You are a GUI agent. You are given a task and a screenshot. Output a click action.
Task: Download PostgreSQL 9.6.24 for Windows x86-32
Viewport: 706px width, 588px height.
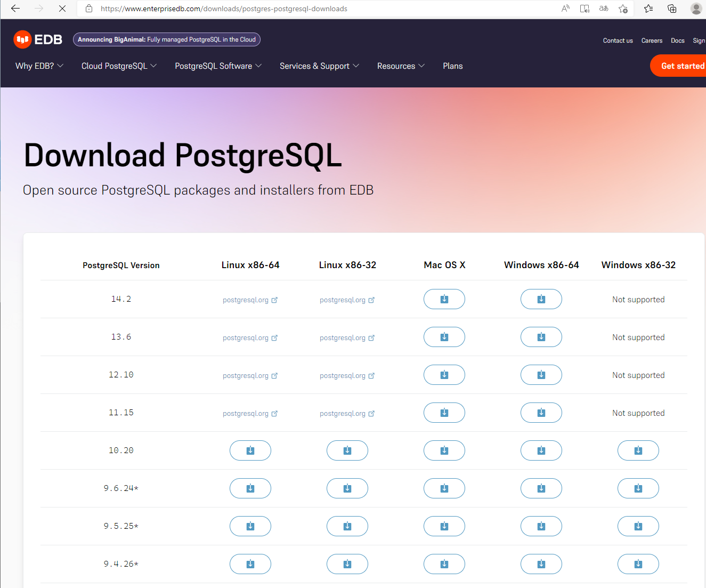[638, 488]
